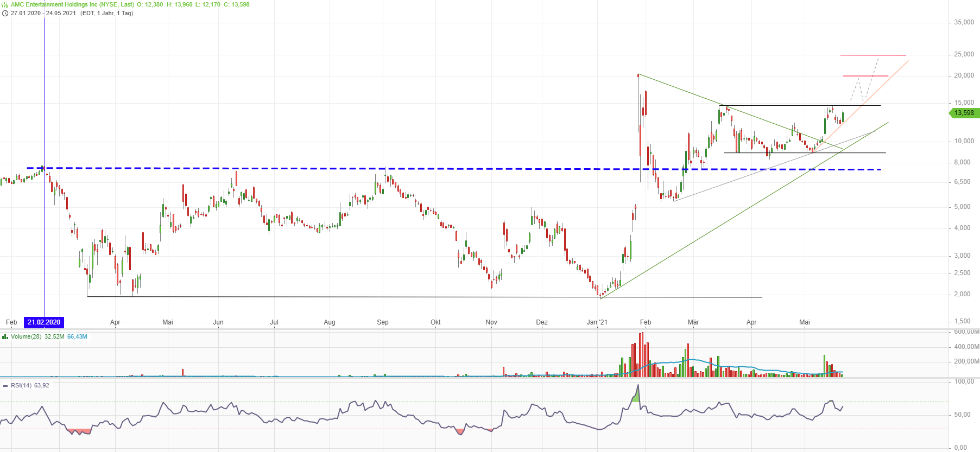Click the Sep month label on time axis
This screenshot has width=980, height=452.
[x=383, y=322]
